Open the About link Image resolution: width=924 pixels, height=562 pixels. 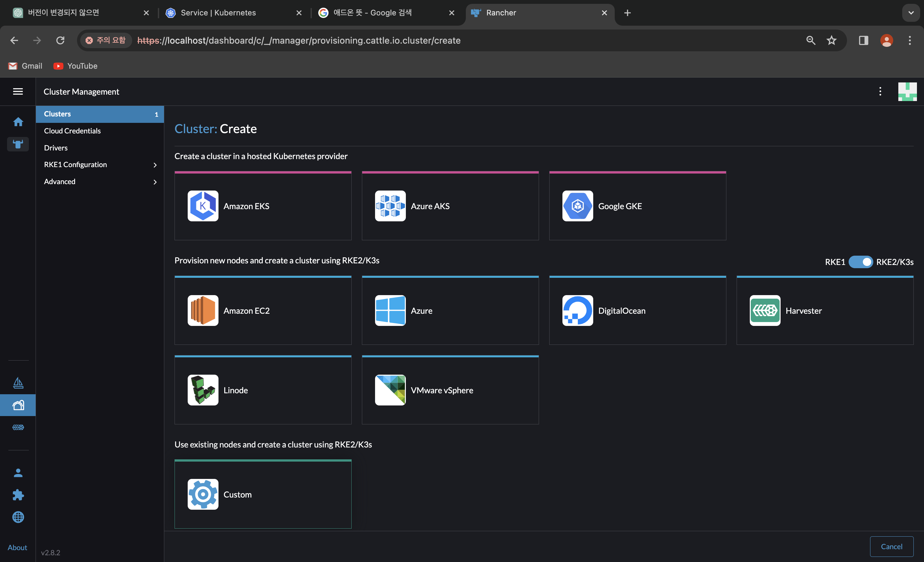[x=17, y=547]
